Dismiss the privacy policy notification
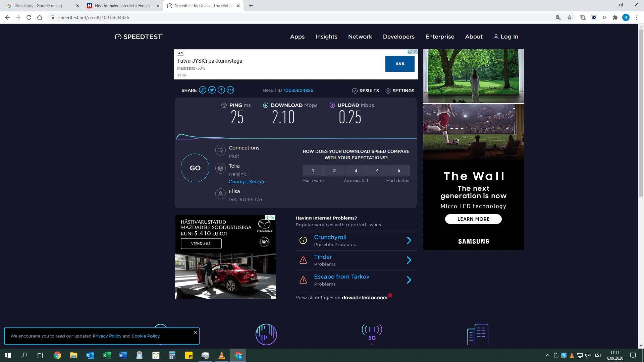 click(196, 333)
